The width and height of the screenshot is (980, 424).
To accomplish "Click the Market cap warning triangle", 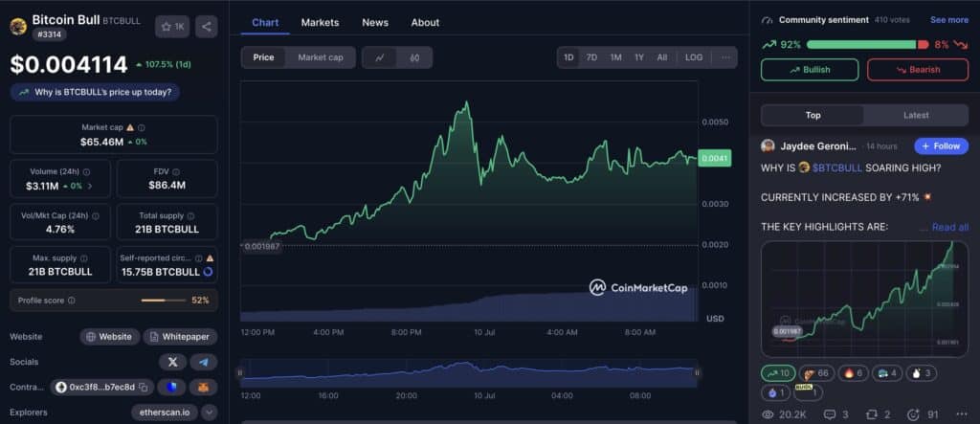I will pos(130,127).
